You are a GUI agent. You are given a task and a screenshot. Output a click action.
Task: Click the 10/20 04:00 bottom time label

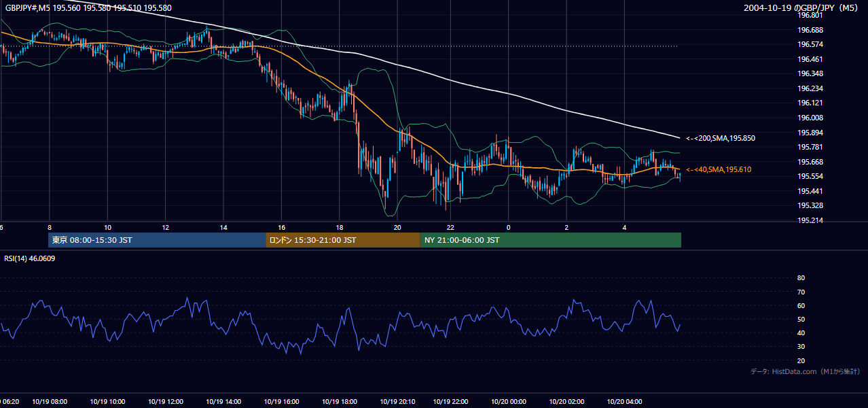(624, 402)
